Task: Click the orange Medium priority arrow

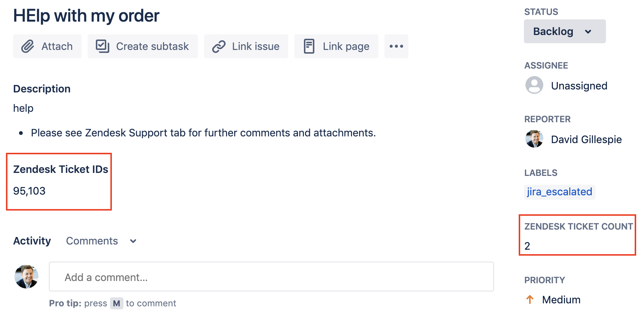Action: pos(530,300)
